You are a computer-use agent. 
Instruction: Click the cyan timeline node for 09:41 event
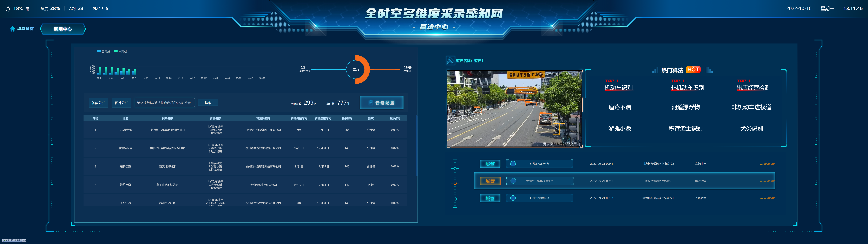click(x=455, y=169)
